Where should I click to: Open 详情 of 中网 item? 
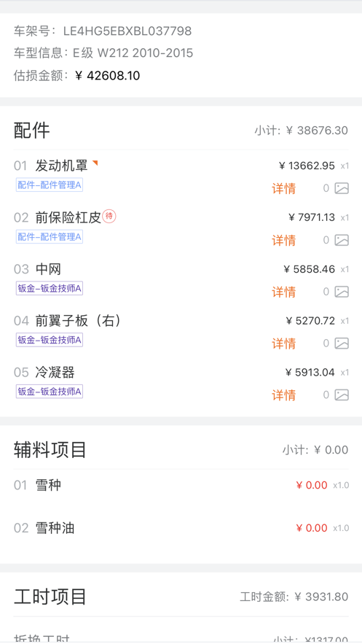point(283,292)
